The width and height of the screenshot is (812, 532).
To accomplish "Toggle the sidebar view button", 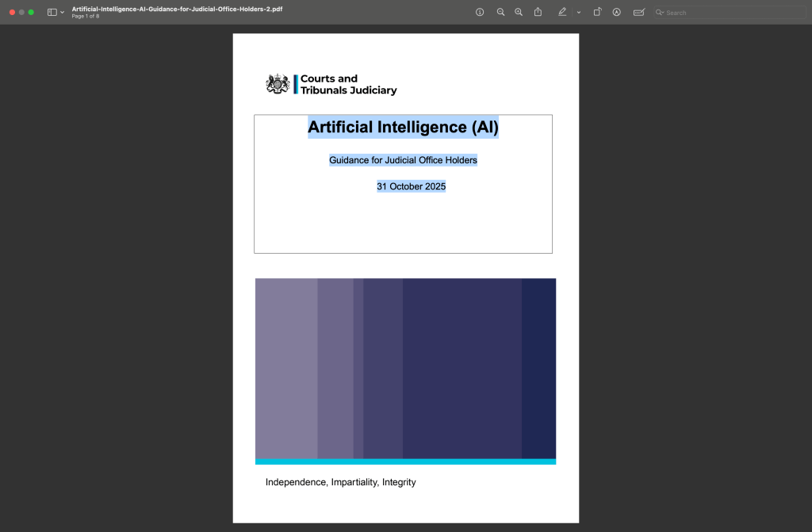I will pos(52,13).
